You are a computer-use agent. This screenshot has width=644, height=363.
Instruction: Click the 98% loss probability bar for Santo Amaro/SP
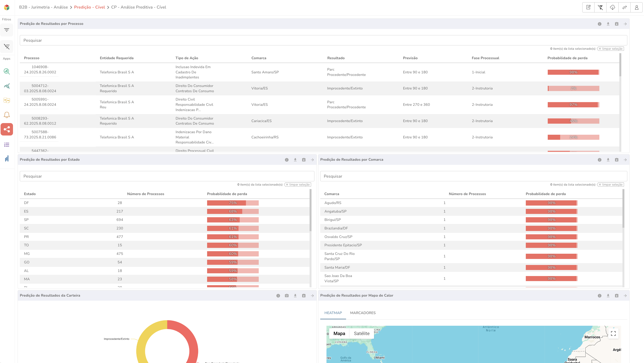[x=573, y=72]
